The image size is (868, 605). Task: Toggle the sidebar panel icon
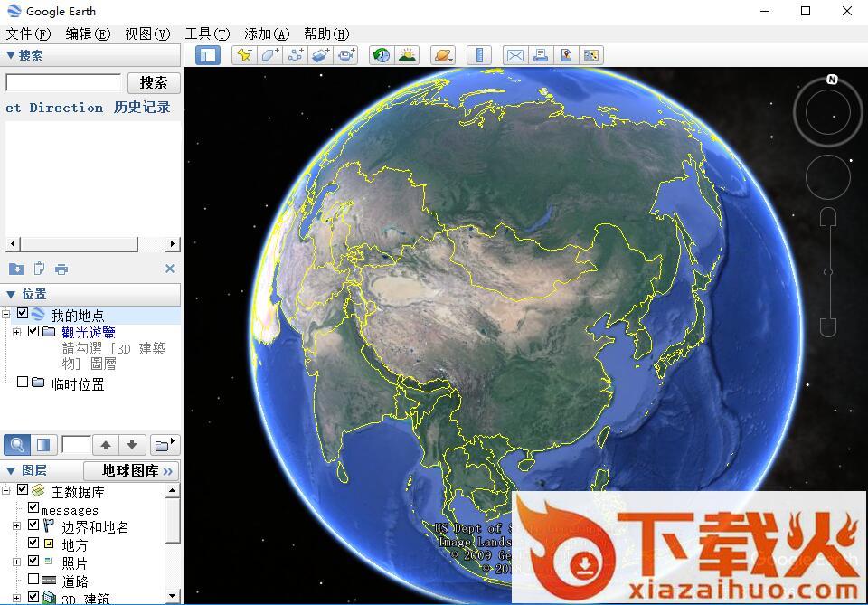[x=208, y=55]
